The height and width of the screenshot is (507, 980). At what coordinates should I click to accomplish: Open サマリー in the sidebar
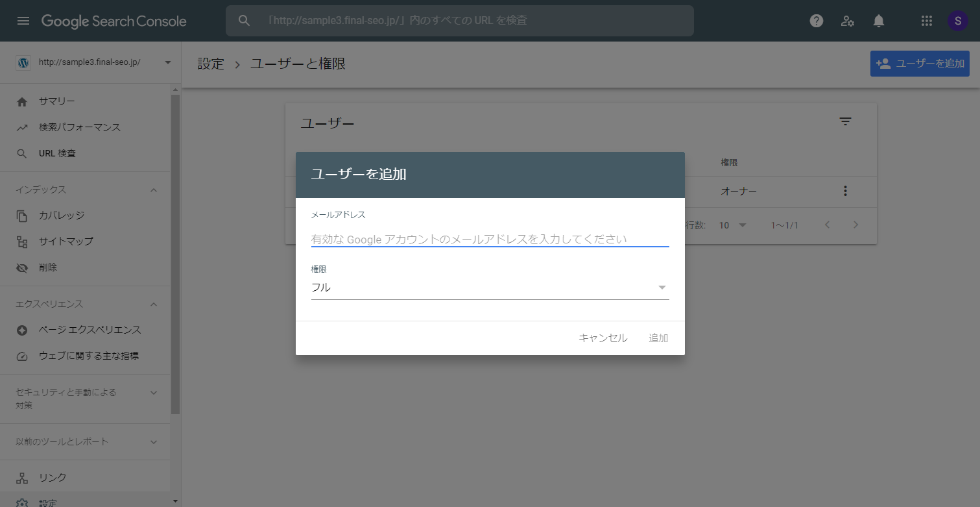[57, 101]
